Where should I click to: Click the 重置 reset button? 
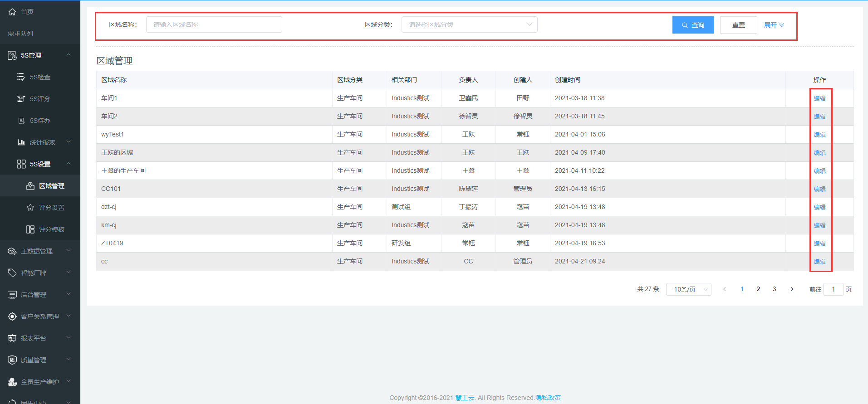coord(738,25)
